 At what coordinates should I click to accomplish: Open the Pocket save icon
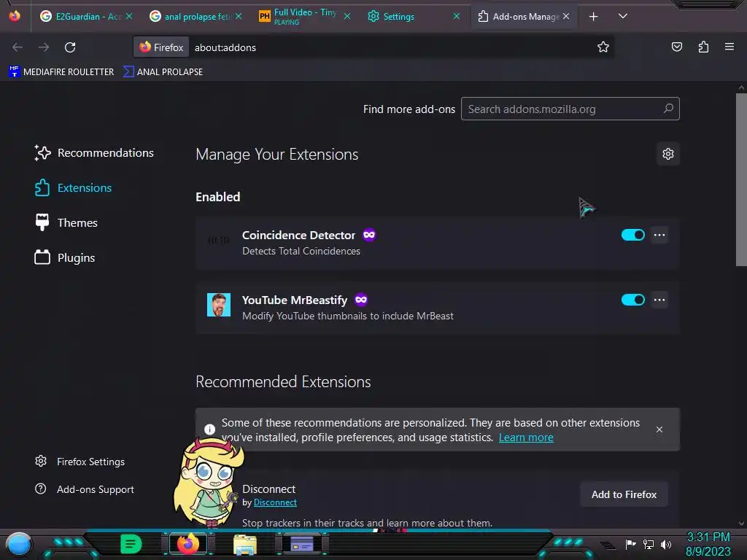coord(676,47)
